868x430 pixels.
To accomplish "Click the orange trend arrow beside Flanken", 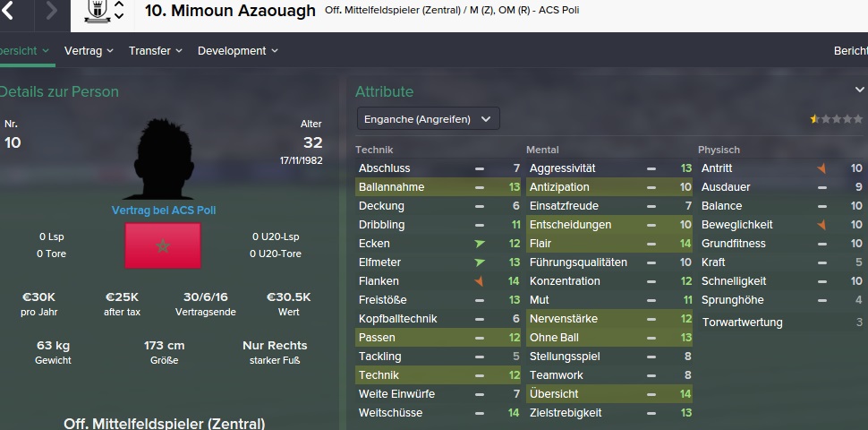I will (480, 281).
